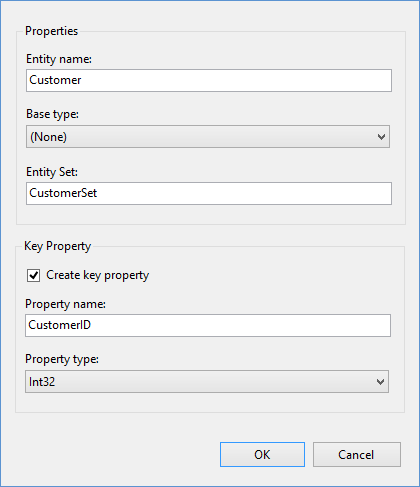Dismiss the dialog with Cancel
420x487 pixels.
357,455
